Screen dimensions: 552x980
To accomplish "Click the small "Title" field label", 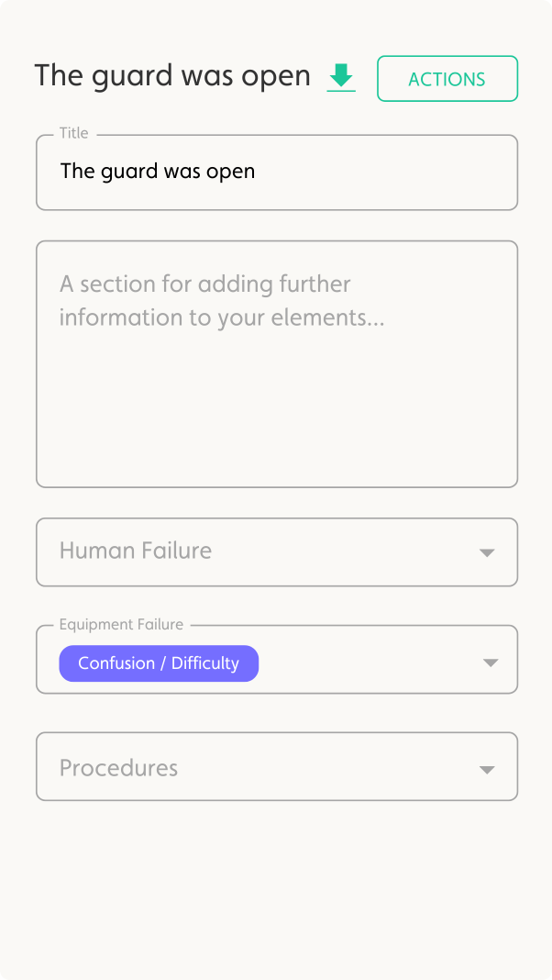I will tap(74, 133).
